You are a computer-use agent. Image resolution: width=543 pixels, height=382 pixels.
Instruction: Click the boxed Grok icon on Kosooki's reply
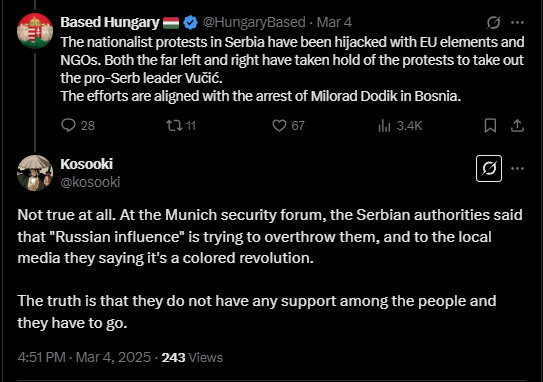coord(489,168)
